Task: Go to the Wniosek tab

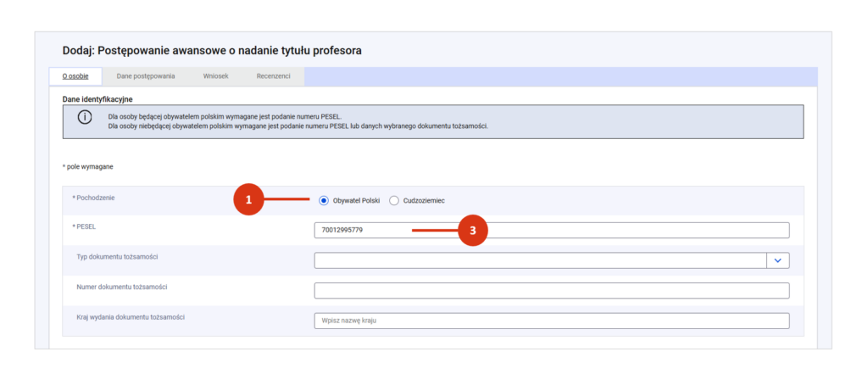Action: (215, 76)
